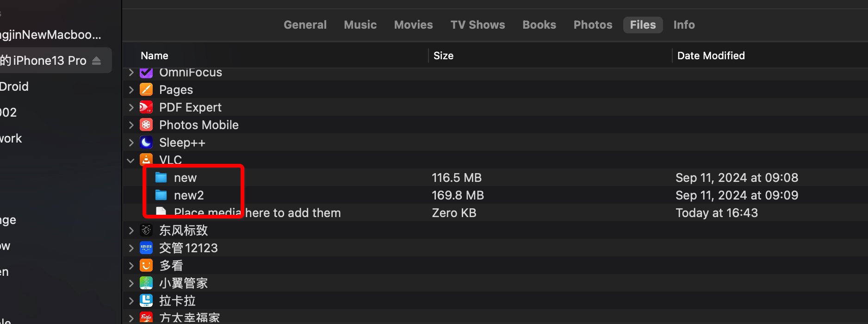Click the Sleep++ moon icon

146,143
